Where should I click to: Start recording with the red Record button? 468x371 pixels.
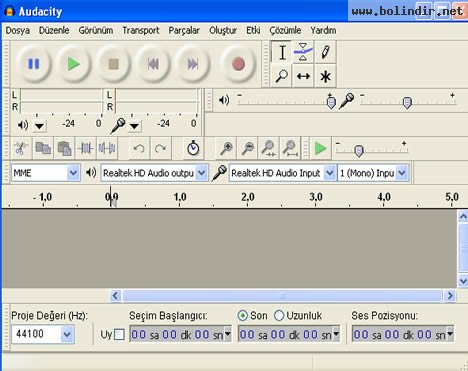[238, 64]
